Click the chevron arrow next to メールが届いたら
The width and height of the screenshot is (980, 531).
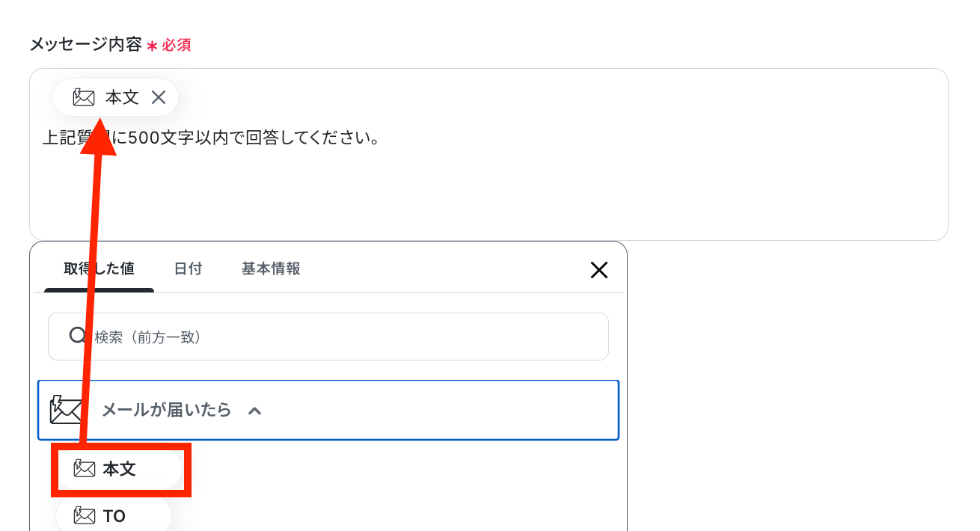tap(255, 411)
